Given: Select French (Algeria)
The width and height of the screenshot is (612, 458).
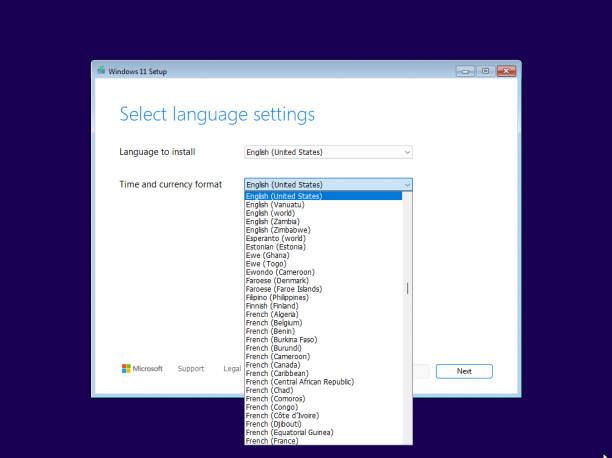Looking at the screenshot, I should (x=323, y=314).
